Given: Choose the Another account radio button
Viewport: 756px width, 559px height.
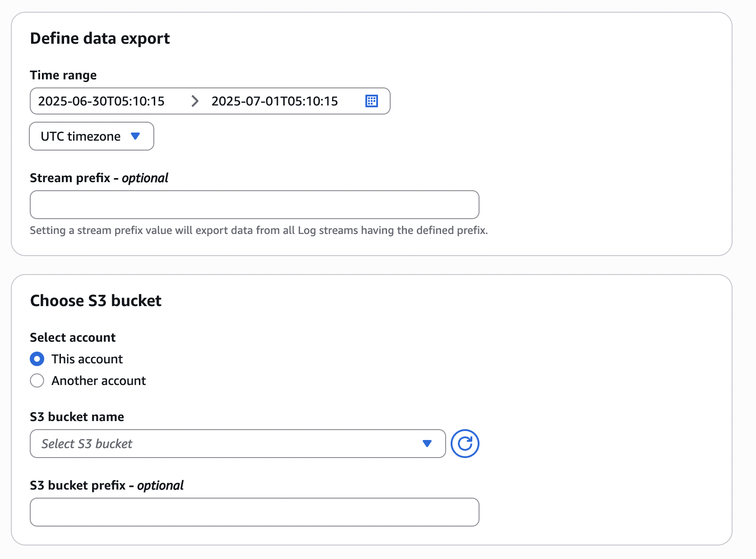Looking at the screenshot, I should click(37, 380).
